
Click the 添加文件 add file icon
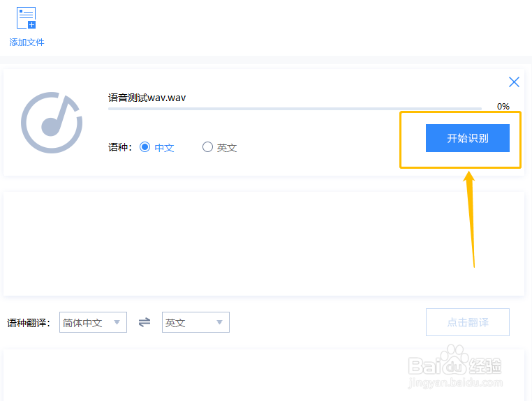click(26, 17)
